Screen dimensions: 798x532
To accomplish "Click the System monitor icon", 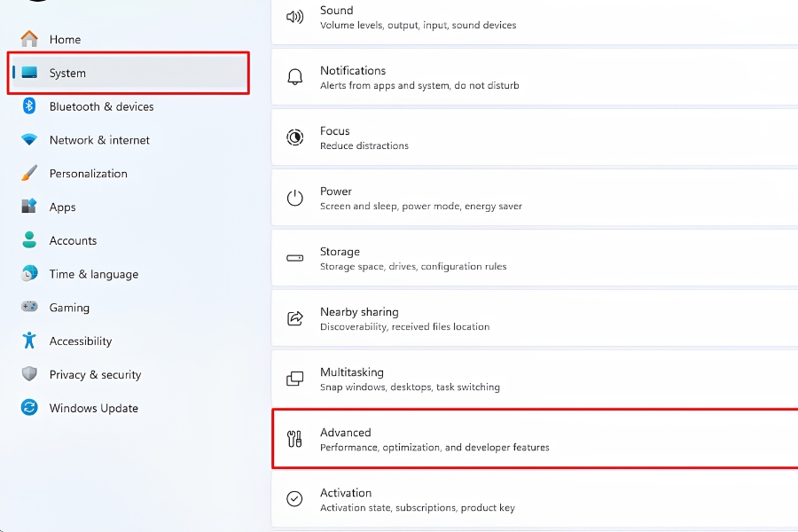I will (x=29, y=73).
